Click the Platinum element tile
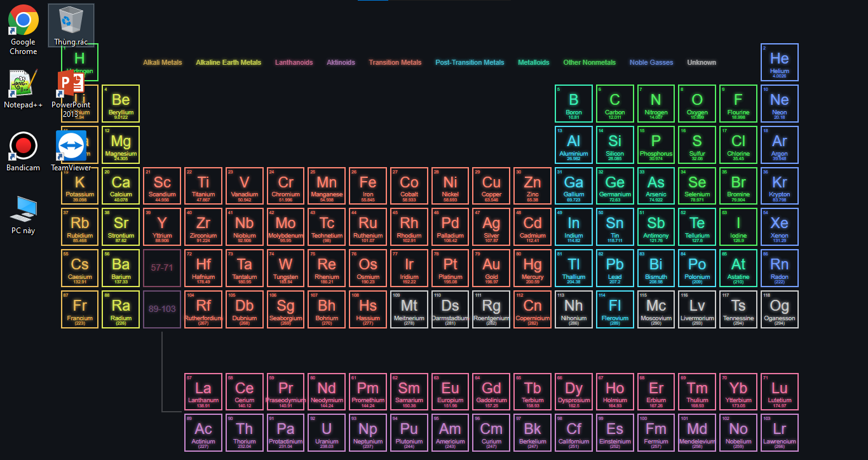The width and height of the screenshot is (868, 460). click(451, 268)
